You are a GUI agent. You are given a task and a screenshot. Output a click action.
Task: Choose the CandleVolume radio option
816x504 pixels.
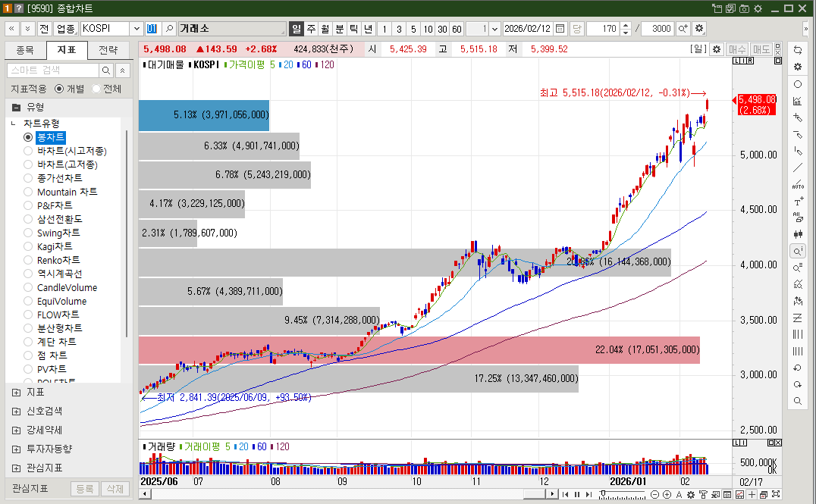28,288
